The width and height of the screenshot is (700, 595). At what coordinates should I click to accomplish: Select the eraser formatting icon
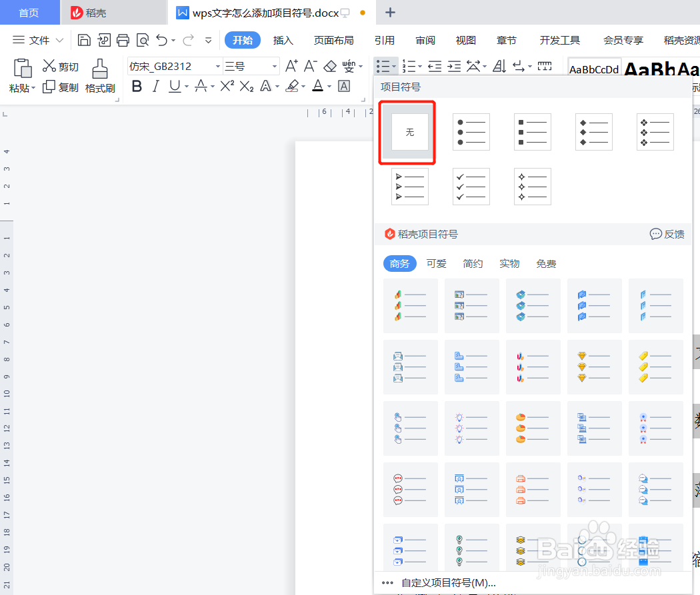click(x=330, y=66)
